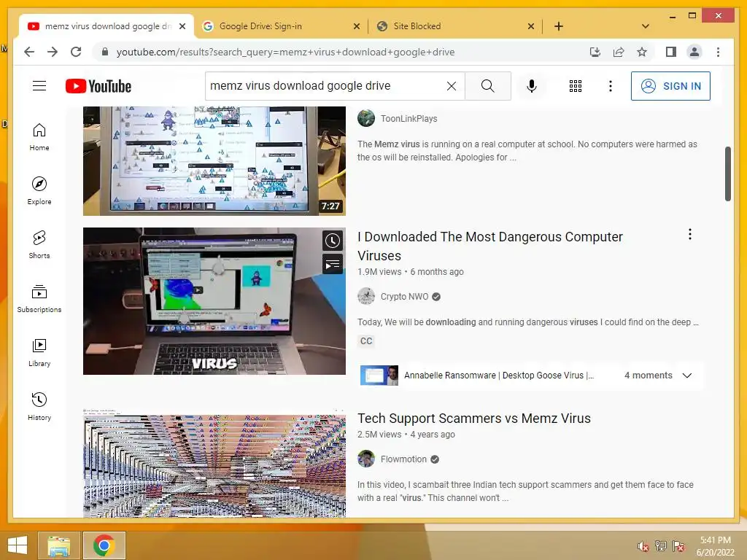Play the Tech Support Scammers glitch thumbnail
Screen dimensions: 747x560
tap(214, 463)
